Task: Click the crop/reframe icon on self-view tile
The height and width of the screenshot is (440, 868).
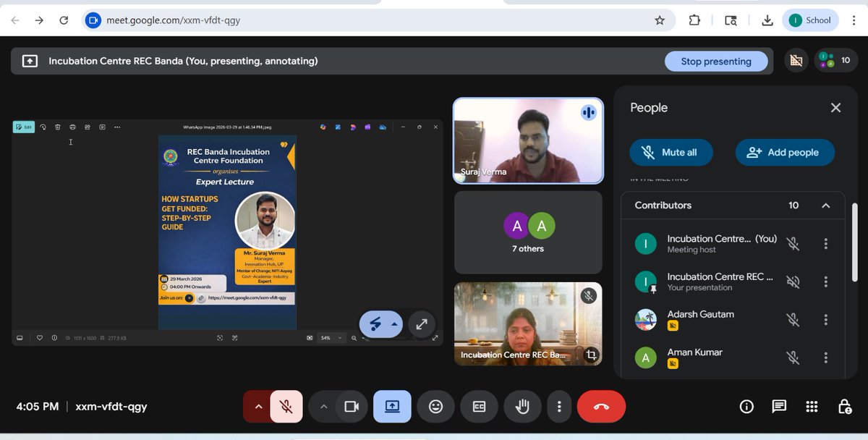Action: click(591, 355)
